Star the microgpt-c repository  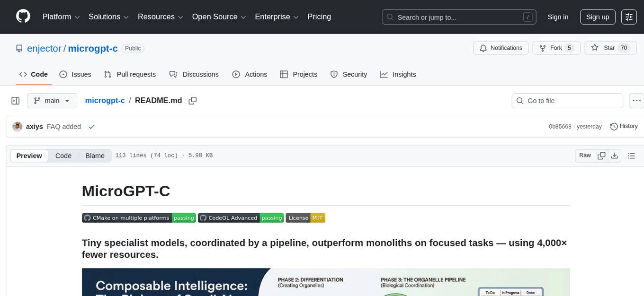point(610,48)
